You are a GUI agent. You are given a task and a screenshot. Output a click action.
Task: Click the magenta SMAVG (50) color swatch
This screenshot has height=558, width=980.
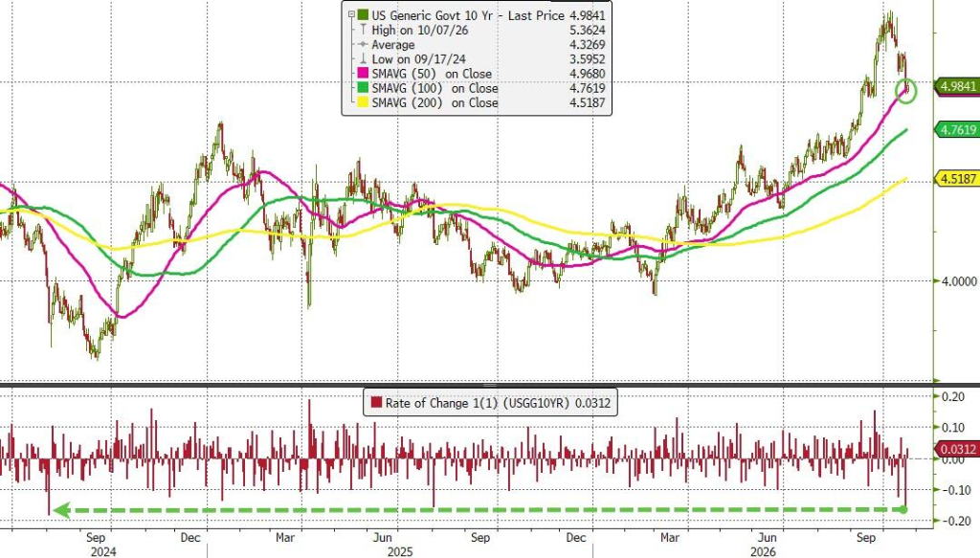(363, 74)
